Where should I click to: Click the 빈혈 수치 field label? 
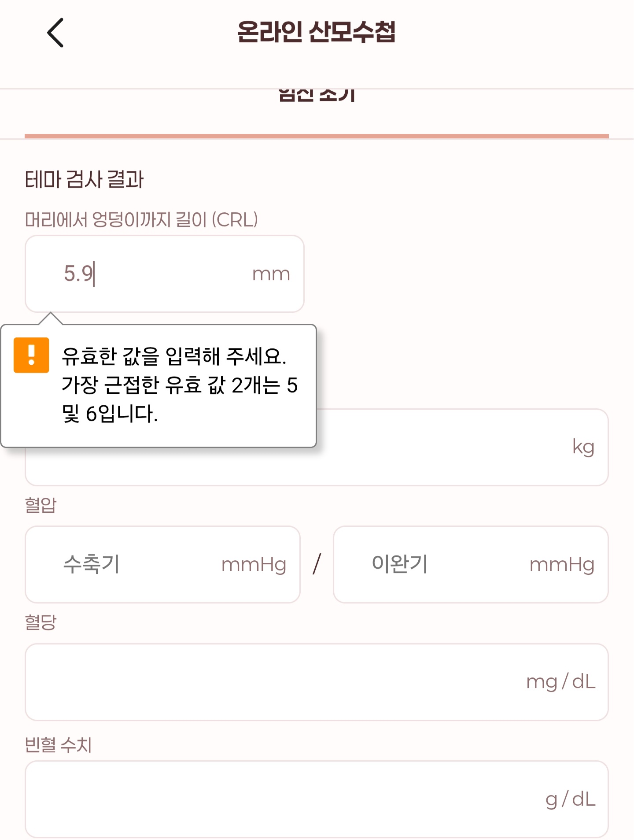58,745
